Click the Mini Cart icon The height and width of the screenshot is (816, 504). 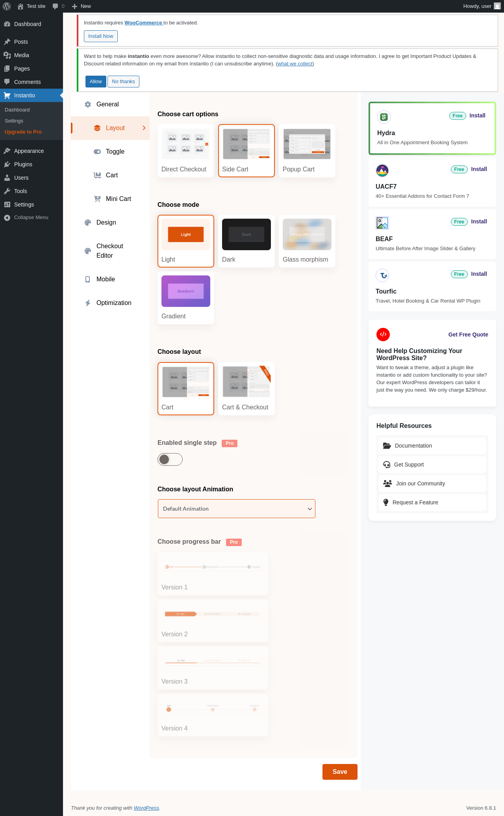(x=97, y=199)
